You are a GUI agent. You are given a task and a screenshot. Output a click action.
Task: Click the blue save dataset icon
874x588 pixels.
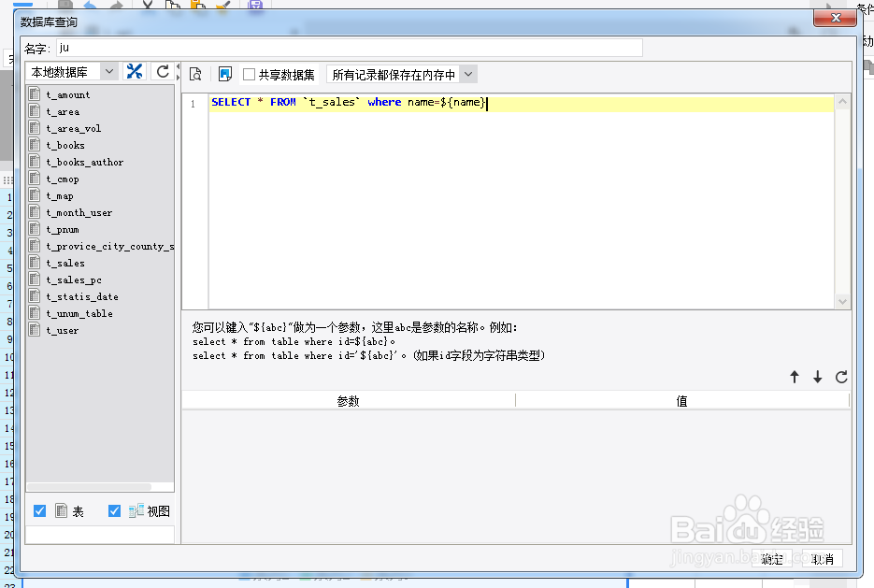pyautogui.click(x=224, y=73)
